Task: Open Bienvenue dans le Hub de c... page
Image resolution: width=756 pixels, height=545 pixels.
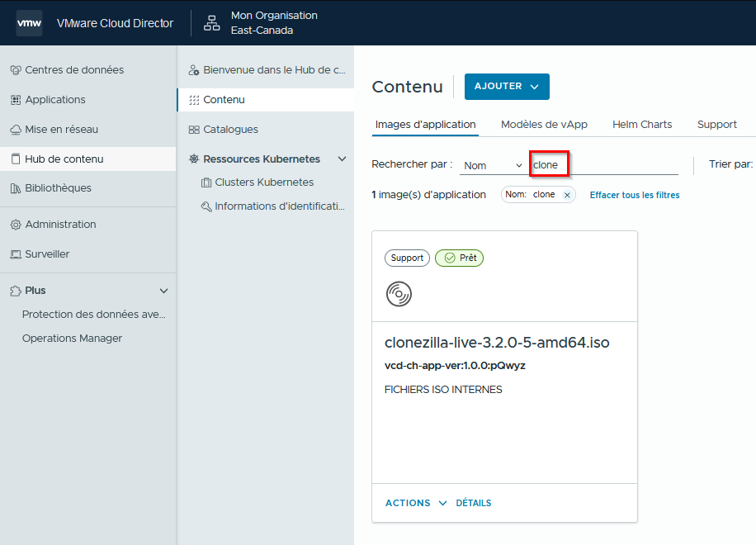Action: pos(266,70)
